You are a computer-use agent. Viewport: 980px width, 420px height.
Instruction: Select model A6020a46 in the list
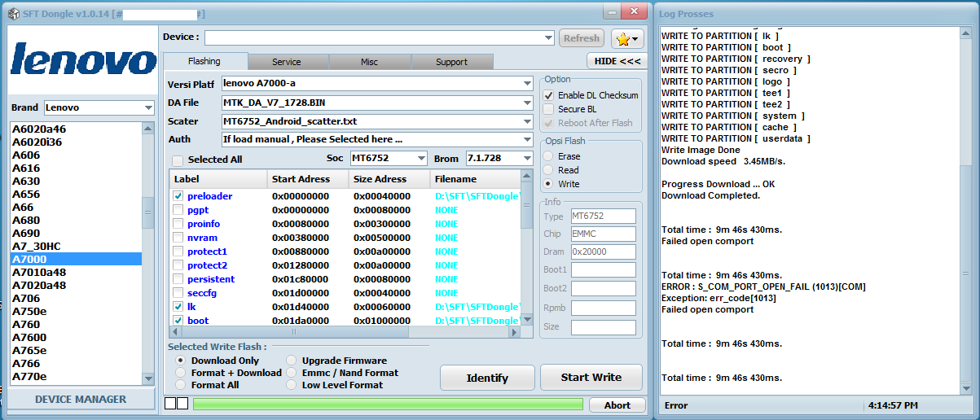[x=76, y=129]
